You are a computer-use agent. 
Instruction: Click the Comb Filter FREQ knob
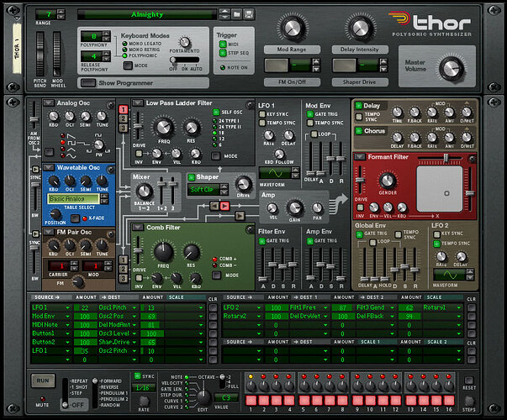tap(163, 252)
